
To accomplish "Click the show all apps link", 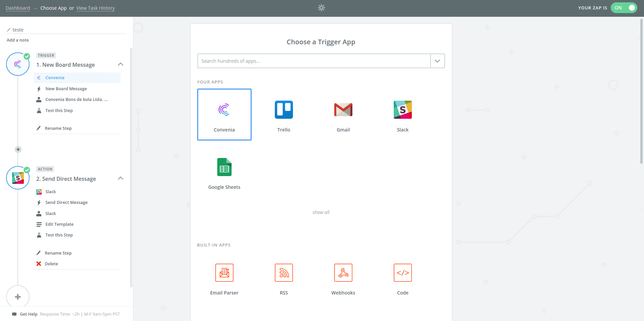I will tap(321, 212).
